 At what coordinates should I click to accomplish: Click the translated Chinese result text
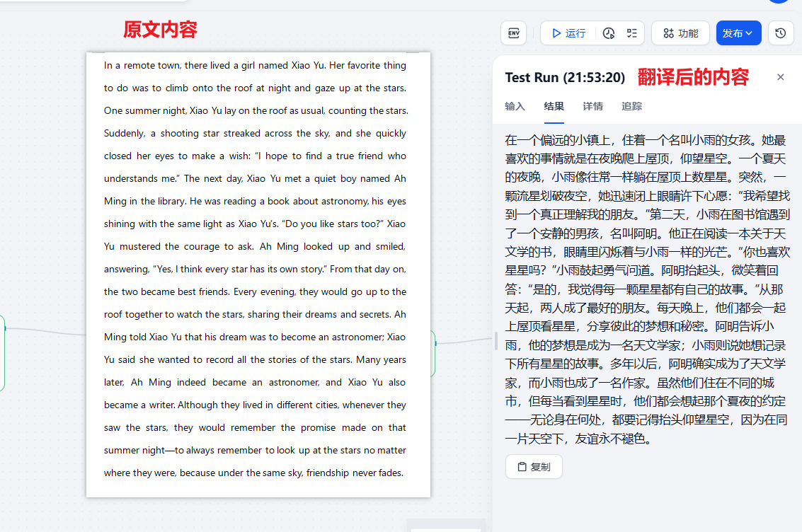click(x=647, y=289)
